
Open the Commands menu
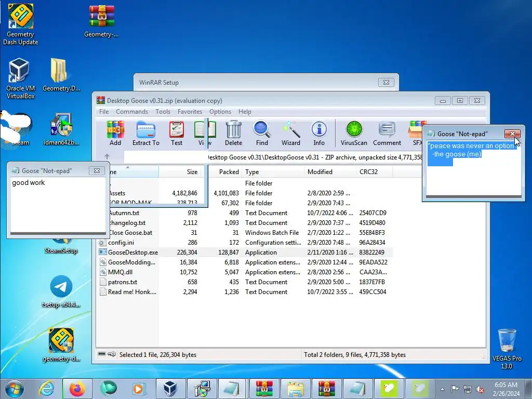(132, 112)
